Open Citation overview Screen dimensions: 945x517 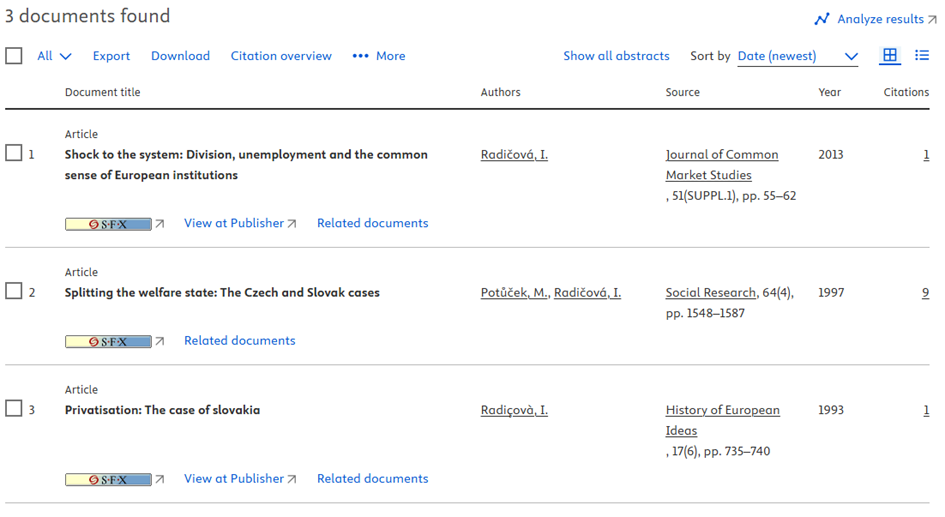coord(281,56)
